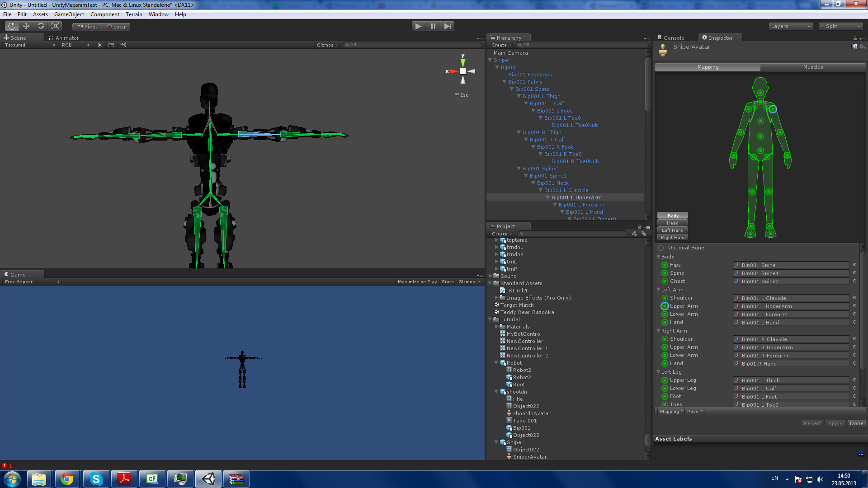Select the Head avatar view button
Image resolution: width=868 pixels, height=488 pixels.
point(673,223)
